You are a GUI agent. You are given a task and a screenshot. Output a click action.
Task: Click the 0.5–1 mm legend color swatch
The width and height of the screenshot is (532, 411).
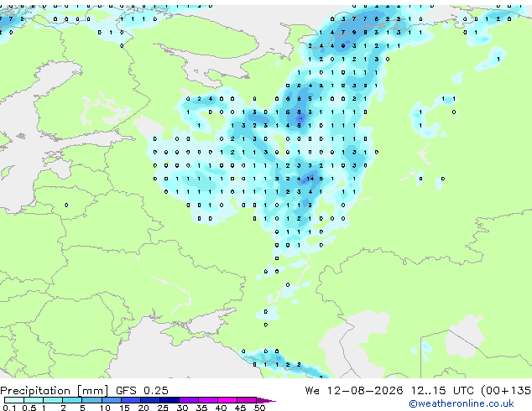point(34,400)
